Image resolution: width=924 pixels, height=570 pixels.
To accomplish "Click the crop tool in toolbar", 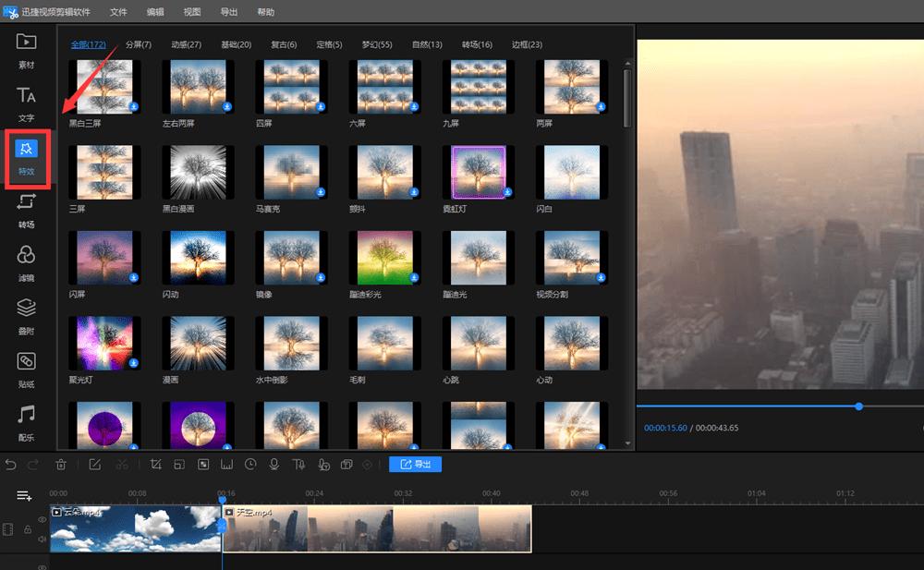I will [x=156, y=465].
